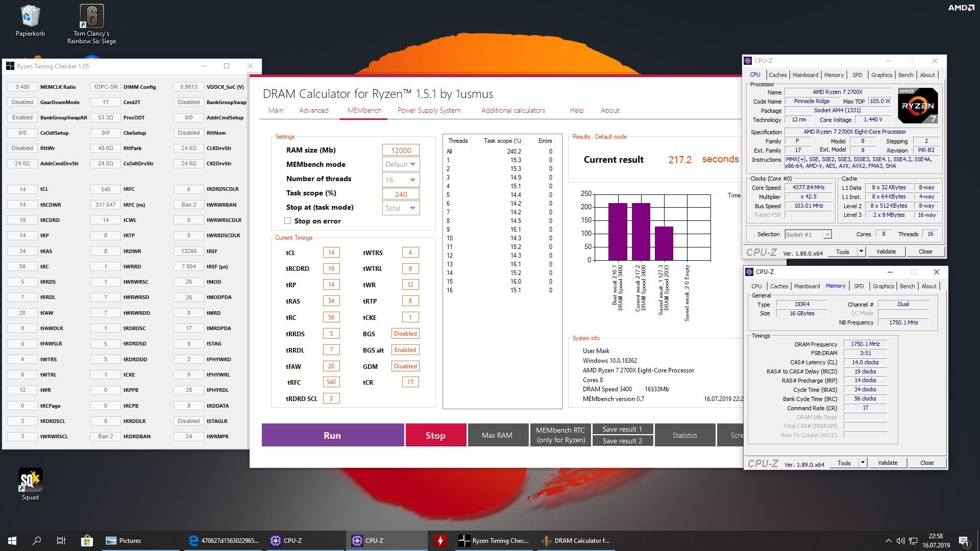Click DRAM Frequency value 1750.1 MHz
The height and width of the screenshot is (551, 980).
(865, 344)
